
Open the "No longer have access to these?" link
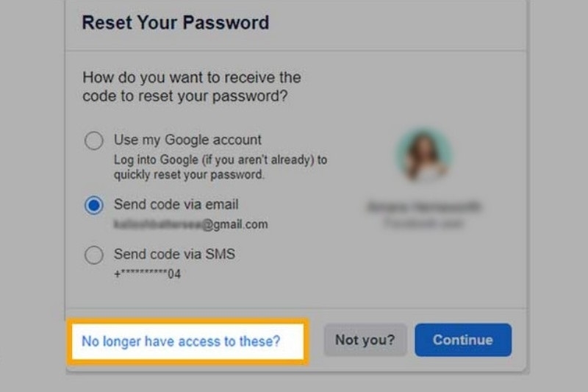click(181, 341)
